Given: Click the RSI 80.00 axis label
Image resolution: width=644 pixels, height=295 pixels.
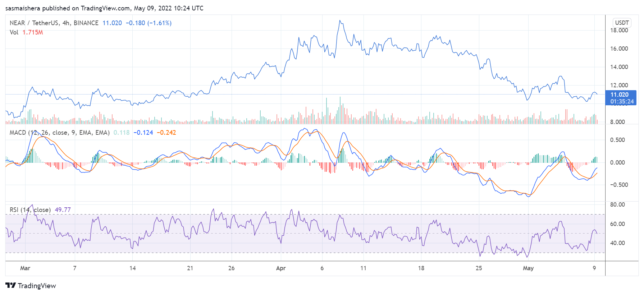Looking at the screenshot, I should tap(617, 204).
